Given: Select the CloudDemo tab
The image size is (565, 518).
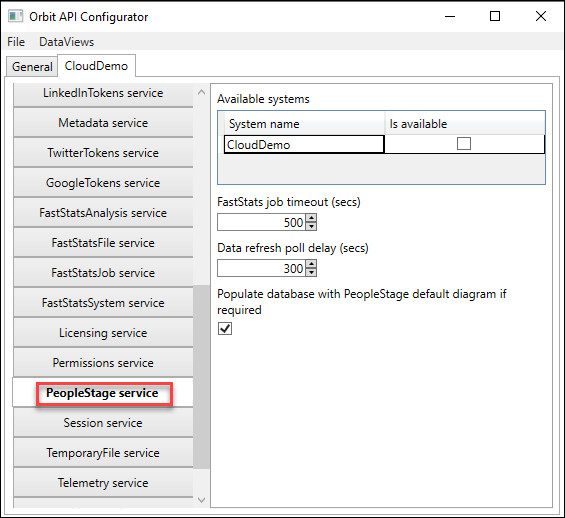Looking at the screenshot, I should pos(96,66).
